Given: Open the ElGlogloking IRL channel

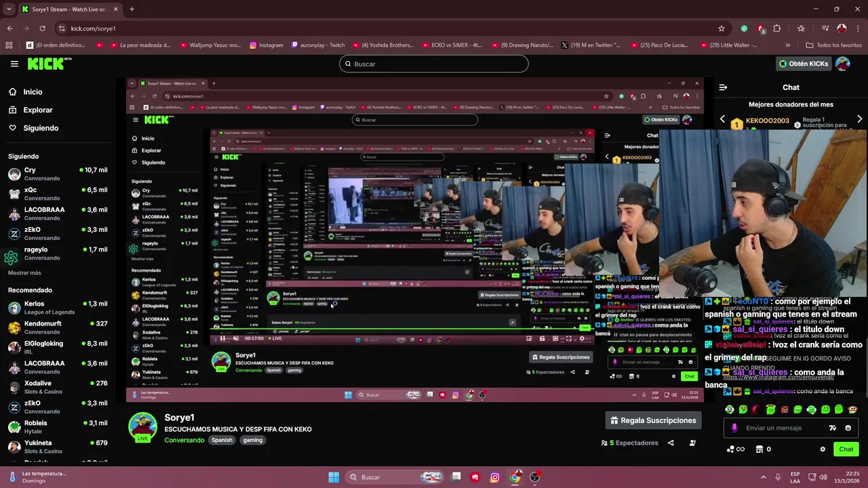Looking at the screenshot, I should [x=58, y=347].
